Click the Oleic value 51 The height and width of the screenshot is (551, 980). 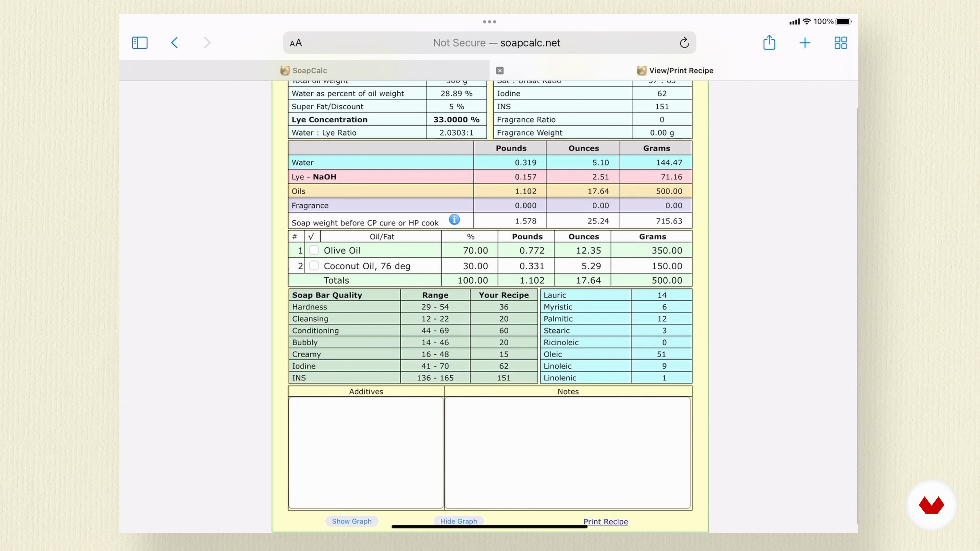[x=661, y=354]
